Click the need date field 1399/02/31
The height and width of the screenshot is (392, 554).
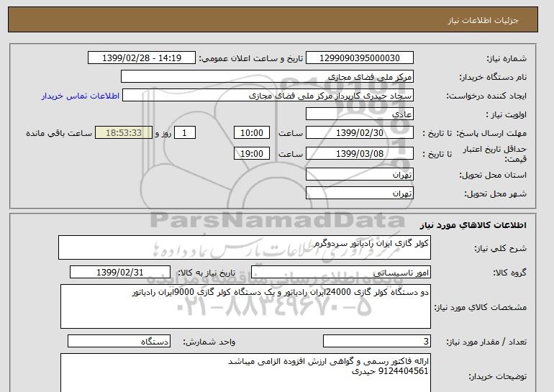[119, 273]
